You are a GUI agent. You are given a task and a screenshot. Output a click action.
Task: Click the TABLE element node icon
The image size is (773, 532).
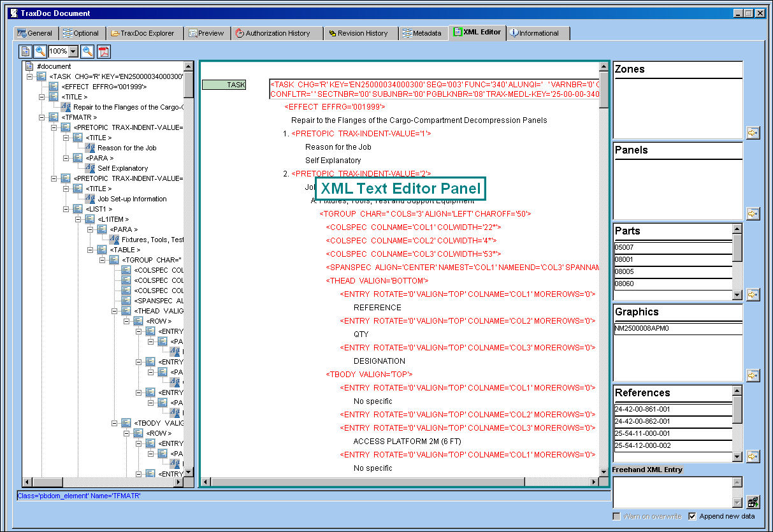click(x=102, y=250)
